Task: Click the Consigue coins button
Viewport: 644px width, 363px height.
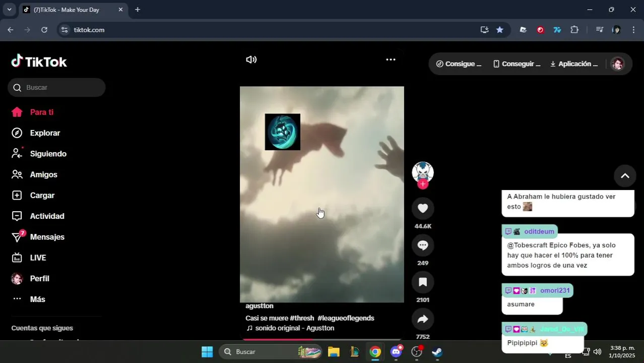Action: 459,64
